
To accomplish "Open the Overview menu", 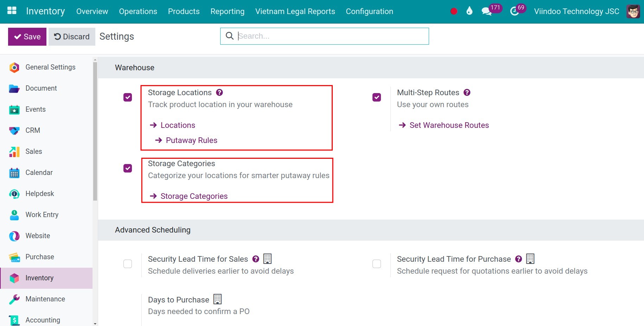I will click(x=92, y=11).
